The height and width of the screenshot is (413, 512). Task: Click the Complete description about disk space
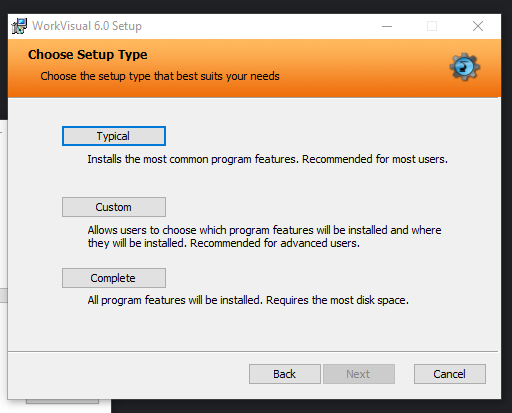click(x=248, y=300)
